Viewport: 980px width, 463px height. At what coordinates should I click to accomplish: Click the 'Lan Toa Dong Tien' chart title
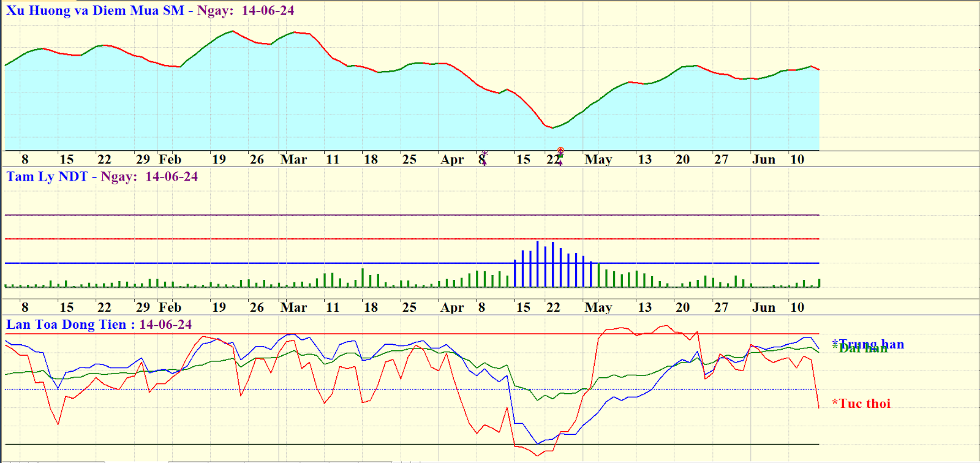pyautogui.click(x=66, y=325)
